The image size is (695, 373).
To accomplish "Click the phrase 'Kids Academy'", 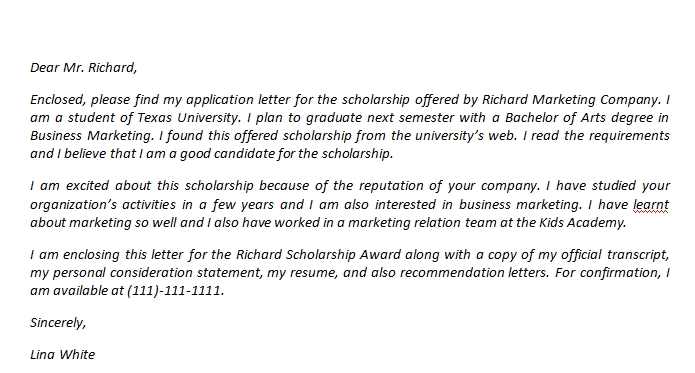I will tap(582, 222).
